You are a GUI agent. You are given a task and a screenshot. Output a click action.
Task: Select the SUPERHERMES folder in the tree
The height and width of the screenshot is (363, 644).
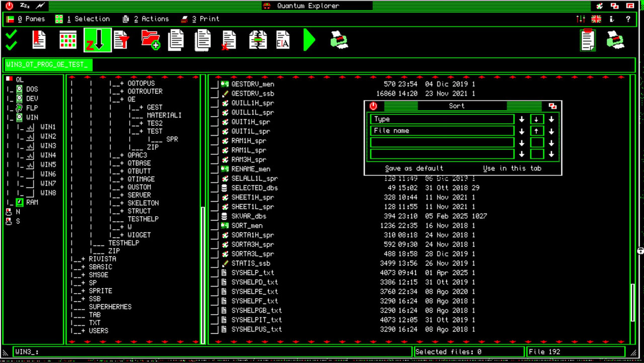click(x=110, y=307)
